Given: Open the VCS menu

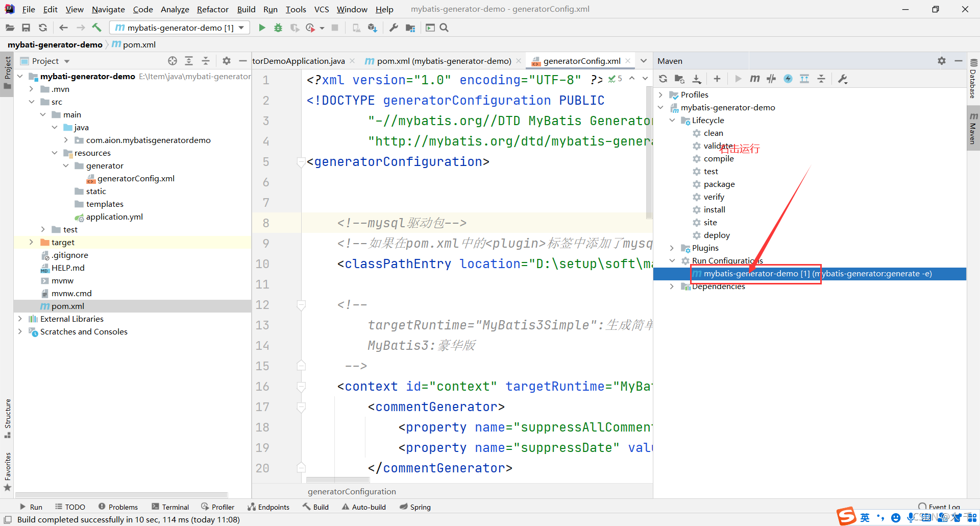Looking at the screenshot, I should 322,9.
